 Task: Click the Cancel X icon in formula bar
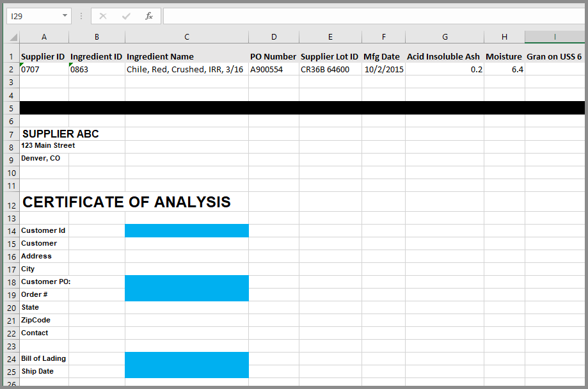tap(103, 16)
